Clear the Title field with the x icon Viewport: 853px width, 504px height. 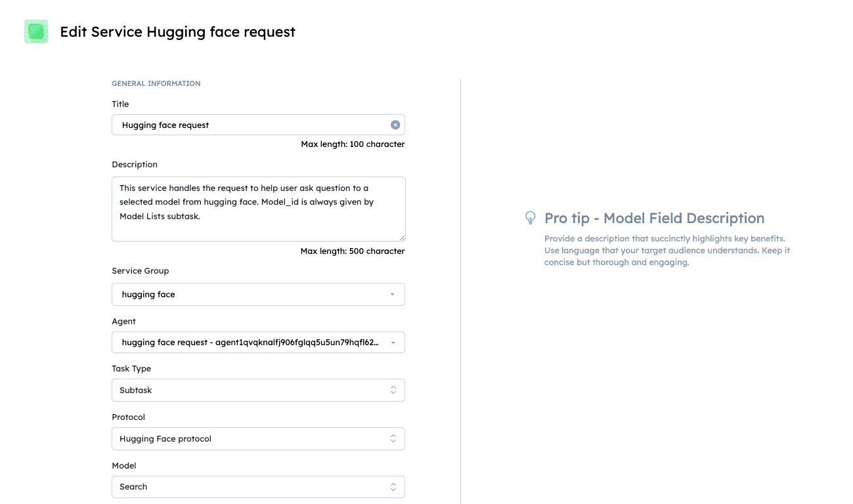click(x=395, y=125)
